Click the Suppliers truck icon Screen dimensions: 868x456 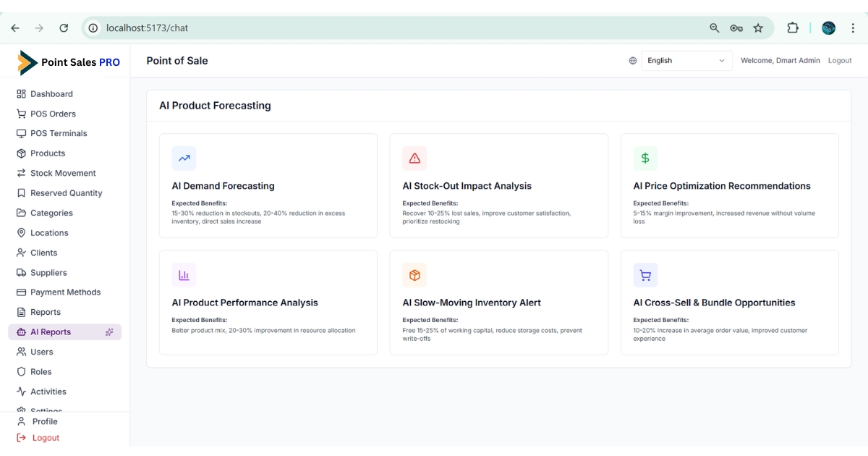tap(21, 273)
